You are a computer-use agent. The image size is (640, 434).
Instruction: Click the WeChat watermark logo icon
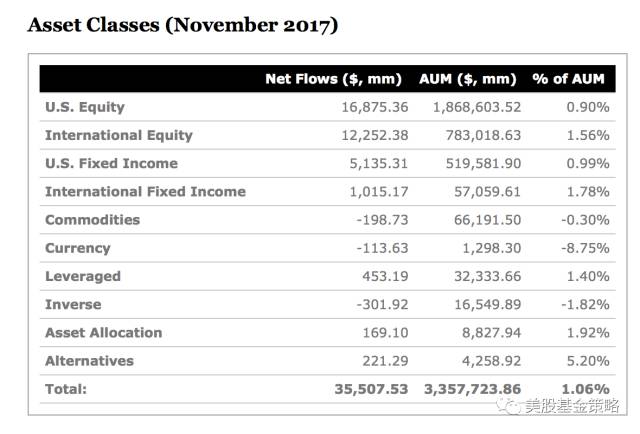[x=509, y=406]
